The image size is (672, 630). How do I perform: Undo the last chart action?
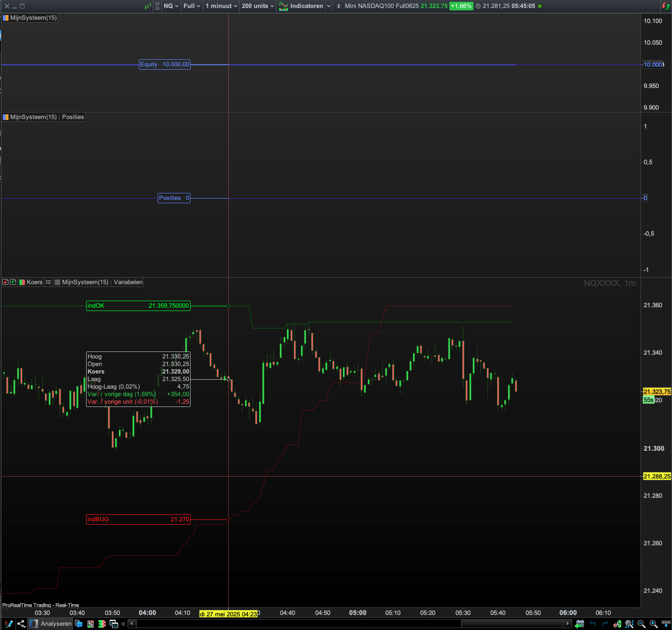point(593,624)
